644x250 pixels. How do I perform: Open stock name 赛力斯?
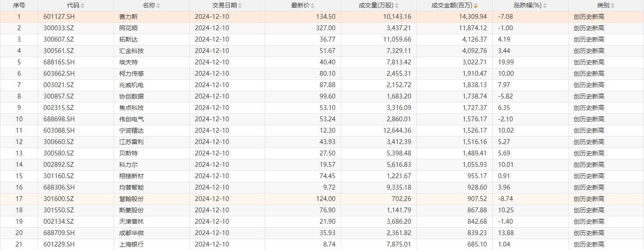click(x=128, y=17)
